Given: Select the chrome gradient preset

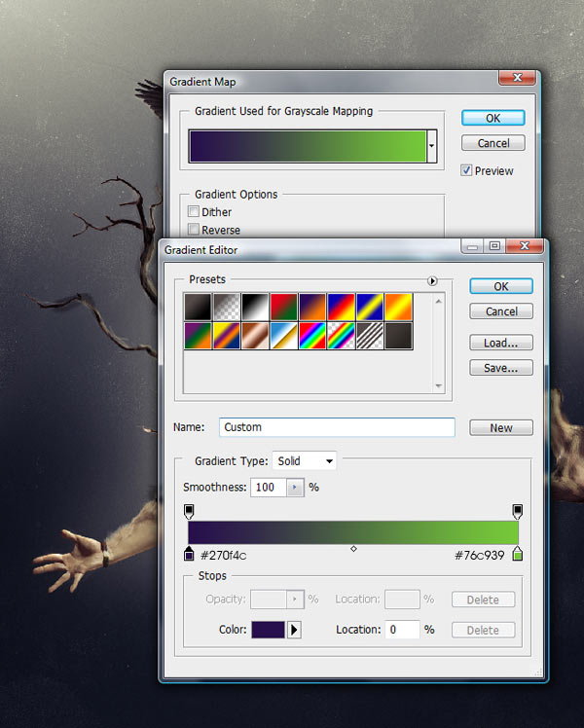Looking at the screenshot, I should click(x=283, y=336).
